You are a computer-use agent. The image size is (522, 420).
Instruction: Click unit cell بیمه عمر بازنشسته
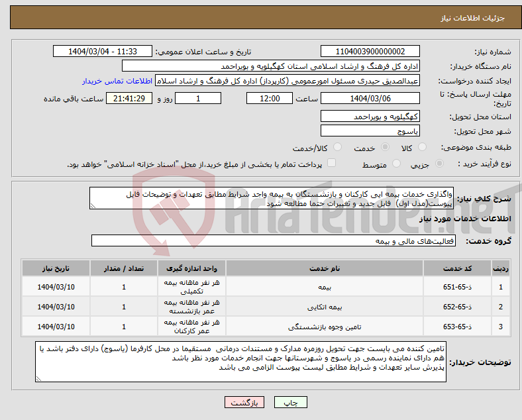(x=191, y=307)
